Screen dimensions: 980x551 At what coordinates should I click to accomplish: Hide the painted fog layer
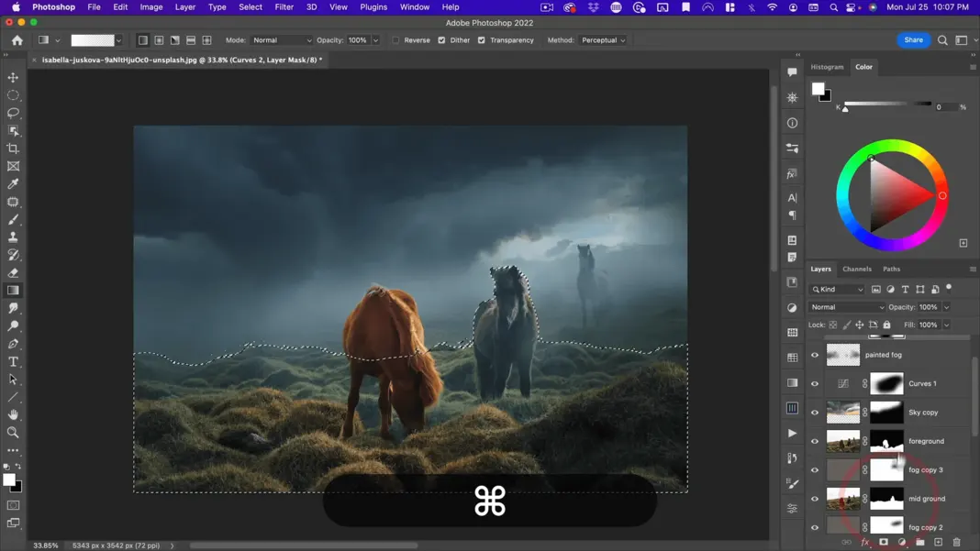[x=815, y=355]
